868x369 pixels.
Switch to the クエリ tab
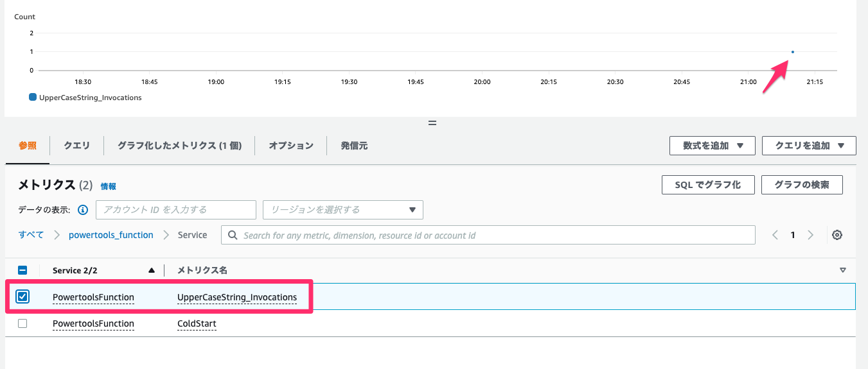tap(76, 146)
